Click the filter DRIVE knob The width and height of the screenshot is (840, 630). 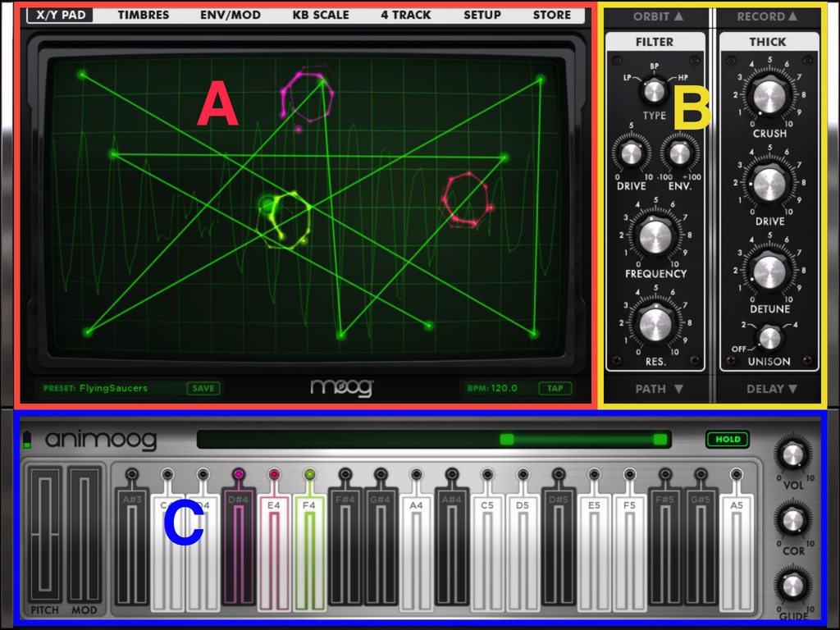point(631,154)
